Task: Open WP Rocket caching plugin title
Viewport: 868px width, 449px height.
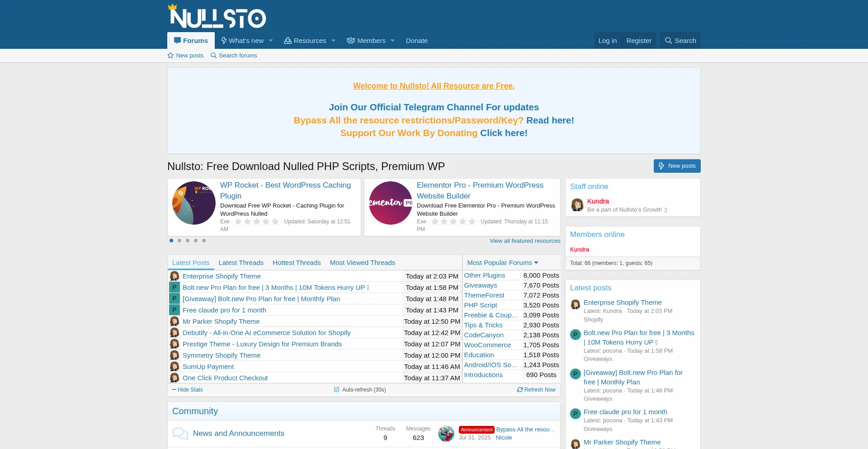Action: pyautogui.click(x=285, y=190)
